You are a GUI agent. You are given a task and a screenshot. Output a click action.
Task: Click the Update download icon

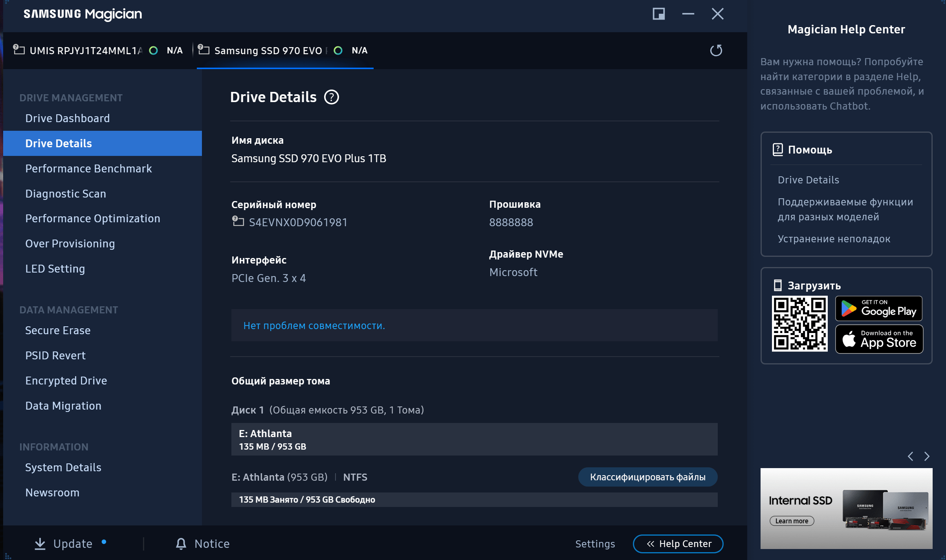tap(40, 544)
